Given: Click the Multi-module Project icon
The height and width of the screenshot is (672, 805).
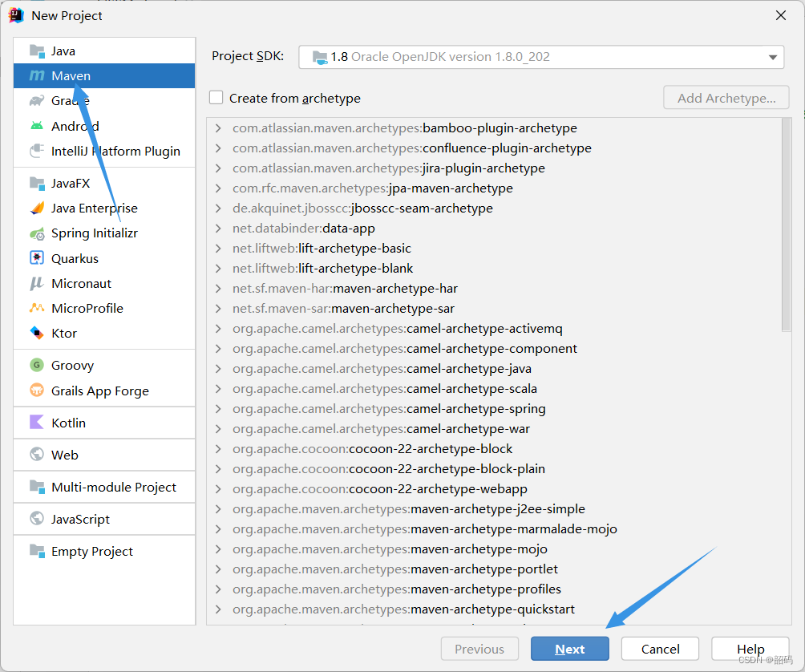Looking at the screenshot, I should (x=37, y=487).
